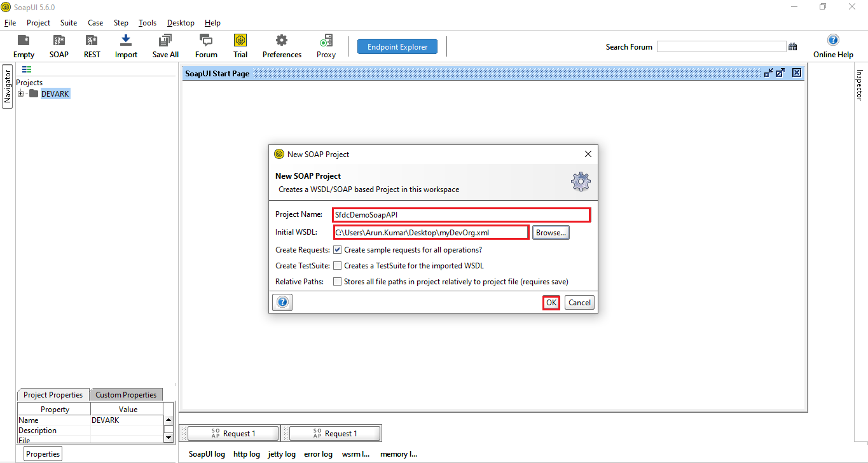
Task: Click the Navigator side tab
Action: (x=8, y=86)
